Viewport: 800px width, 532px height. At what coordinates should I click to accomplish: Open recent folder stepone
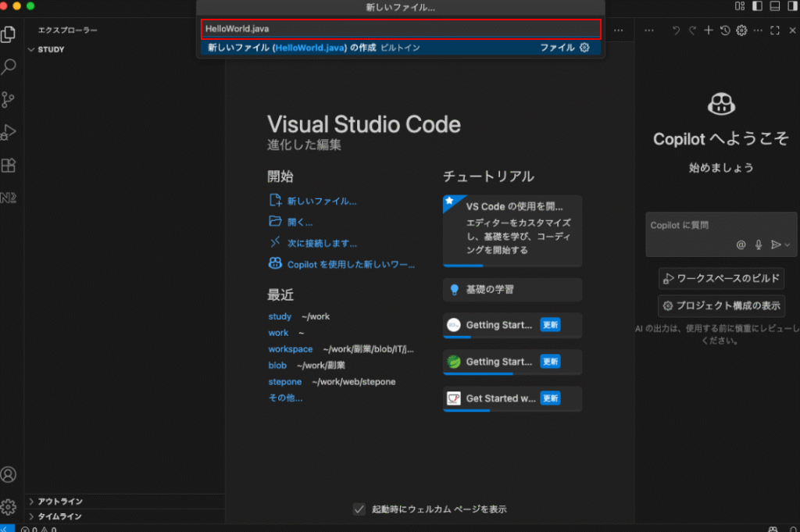click(x=284, y=382)
